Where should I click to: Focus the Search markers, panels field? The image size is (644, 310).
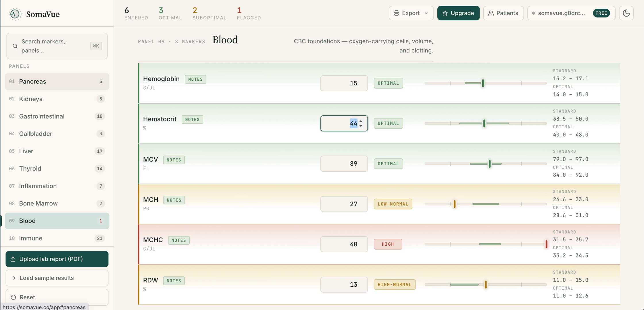tap(57, 46)
